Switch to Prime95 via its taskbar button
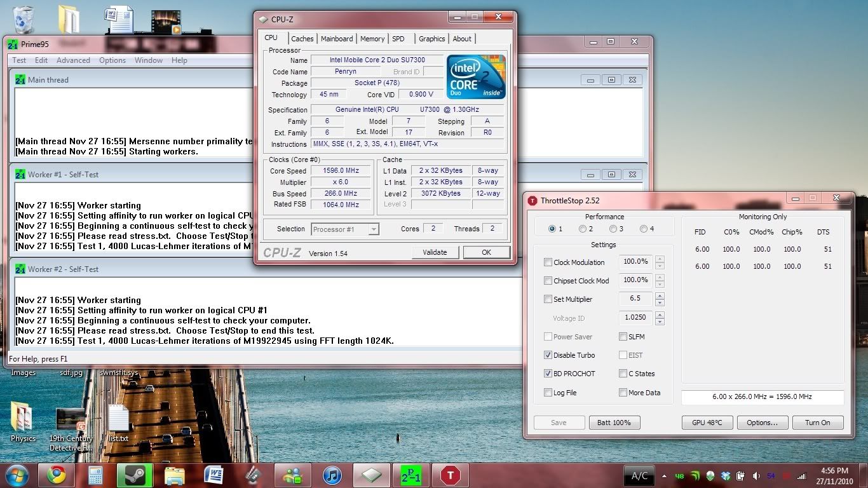 pyautogui.click(x=411, y=475)
